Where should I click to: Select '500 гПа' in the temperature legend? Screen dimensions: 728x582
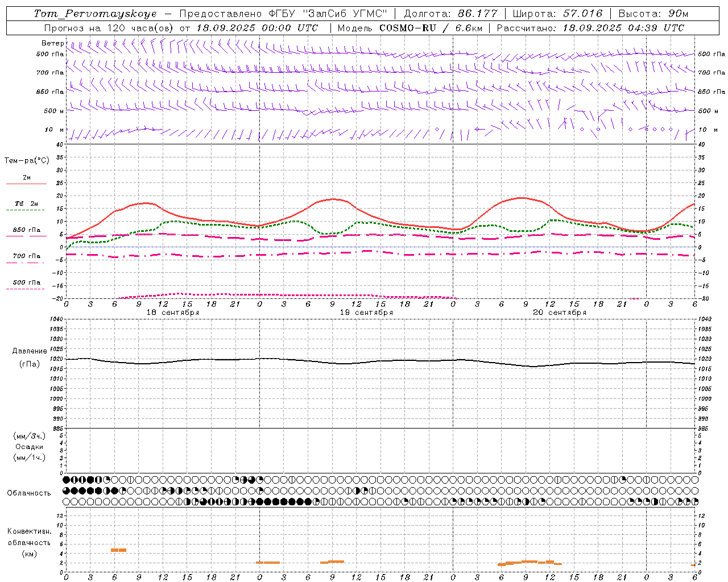[27, 282]
